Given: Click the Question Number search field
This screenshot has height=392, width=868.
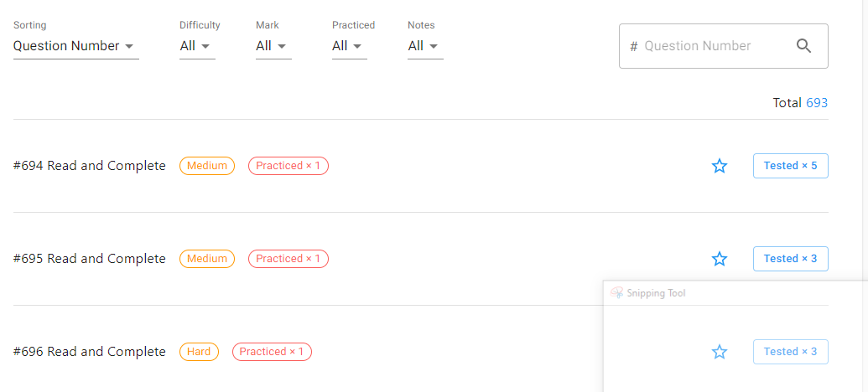Looking at the screenshot, I should [x=713, y=46].
